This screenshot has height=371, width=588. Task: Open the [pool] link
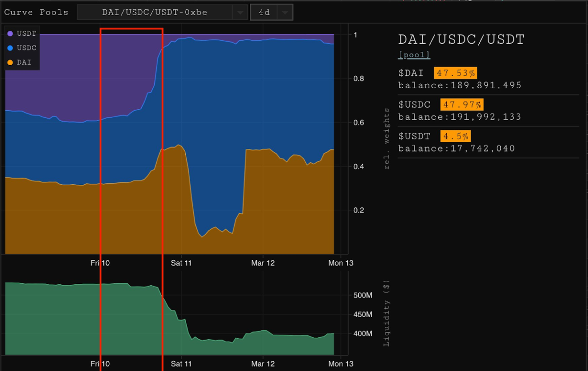coord(414,54)
